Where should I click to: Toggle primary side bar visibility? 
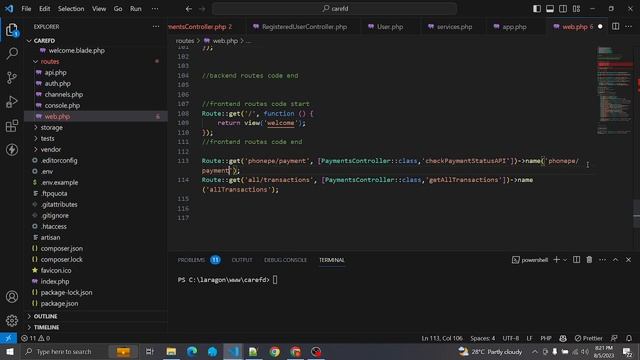(x=537, y=9)
